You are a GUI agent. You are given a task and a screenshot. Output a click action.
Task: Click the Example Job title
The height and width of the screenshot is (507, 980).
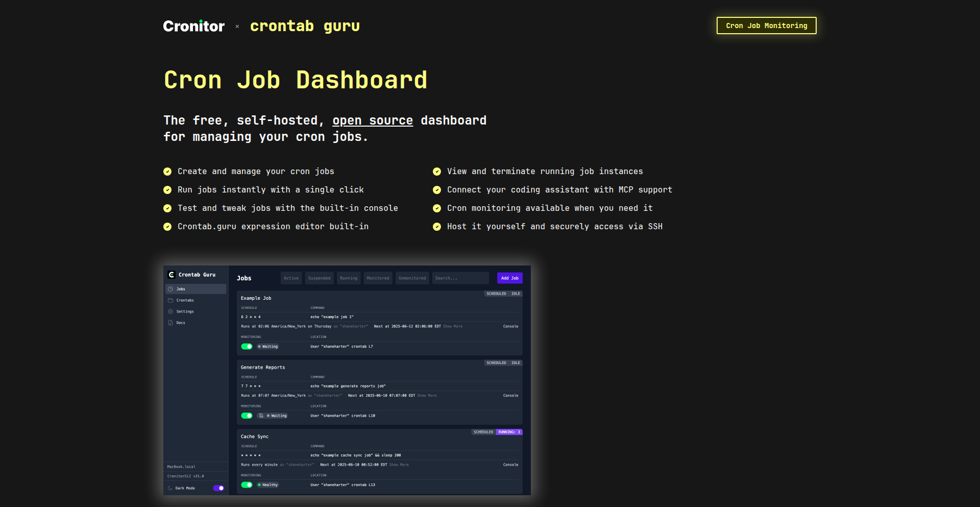pyautogui.click(x=256, y=298)
